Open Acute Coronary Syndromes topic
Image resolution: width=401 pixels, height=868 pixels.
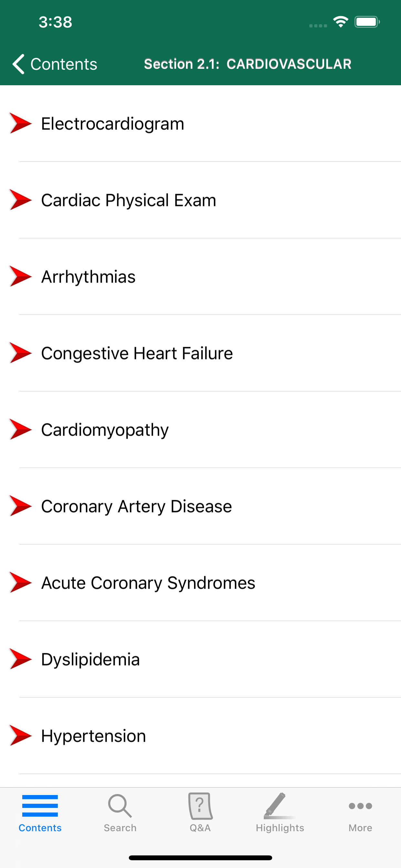148,583
